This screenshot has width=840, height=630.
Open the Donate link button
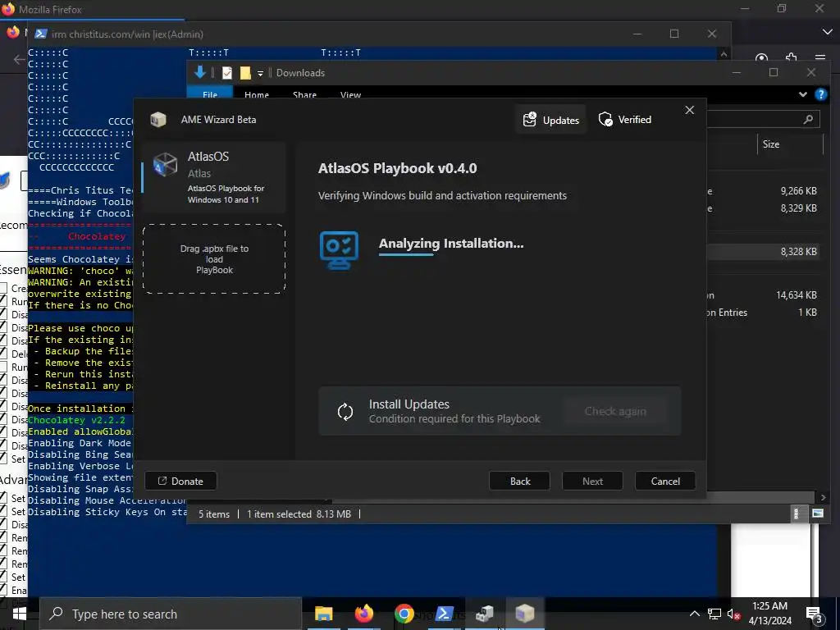point(180,481)
